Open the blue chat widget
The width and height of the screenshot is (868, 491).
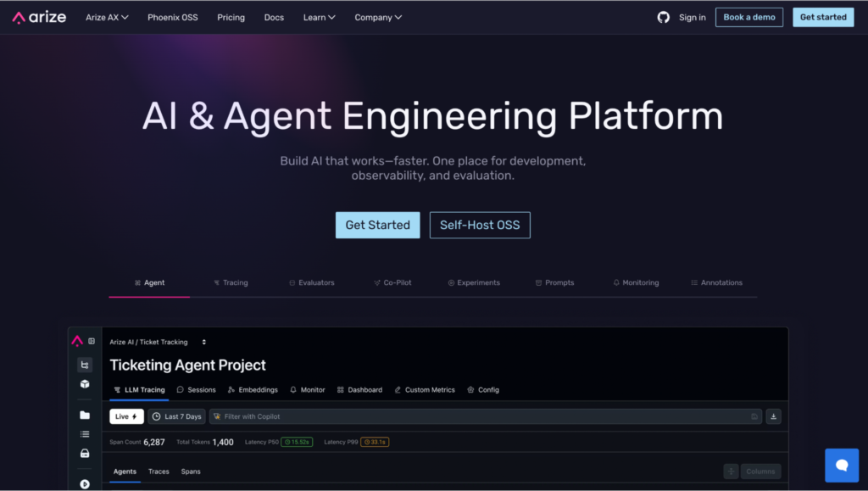842,466
